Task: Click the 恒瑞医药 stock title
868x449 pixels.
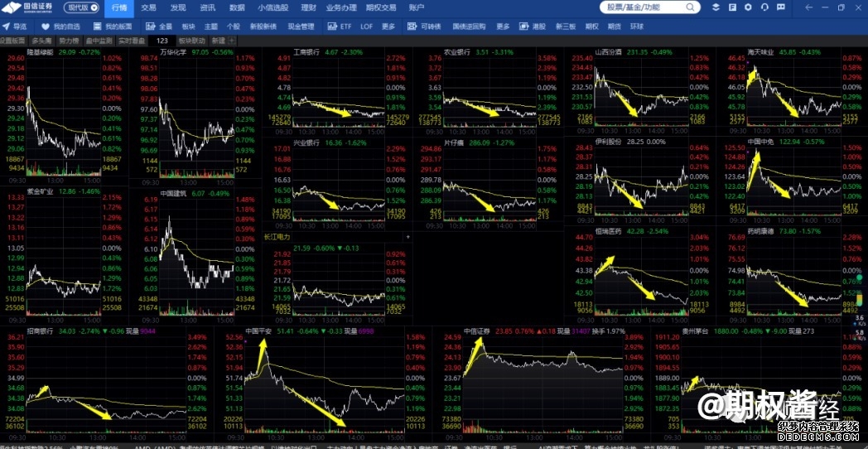Action: tap(608, 230)
